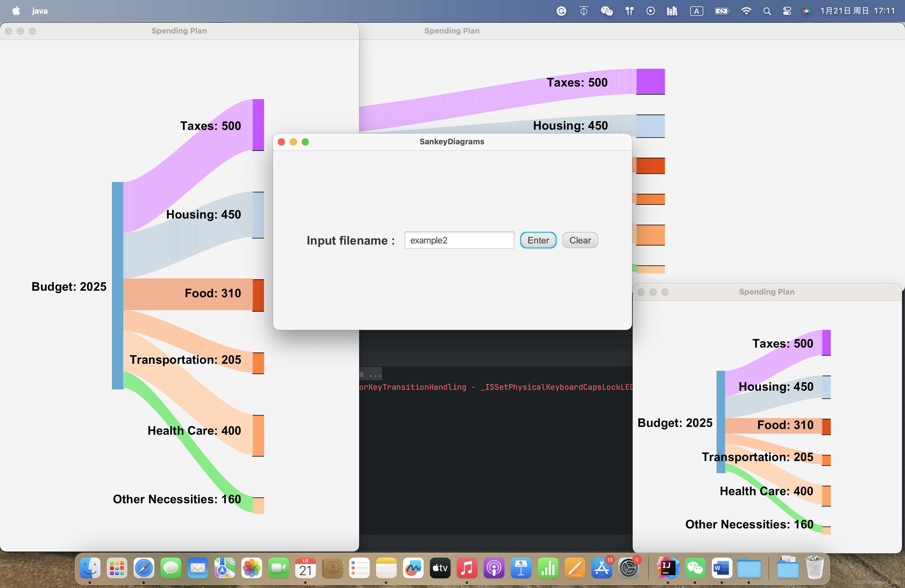
Task: Click the date and time in menu bar
Action: (858, 11)
